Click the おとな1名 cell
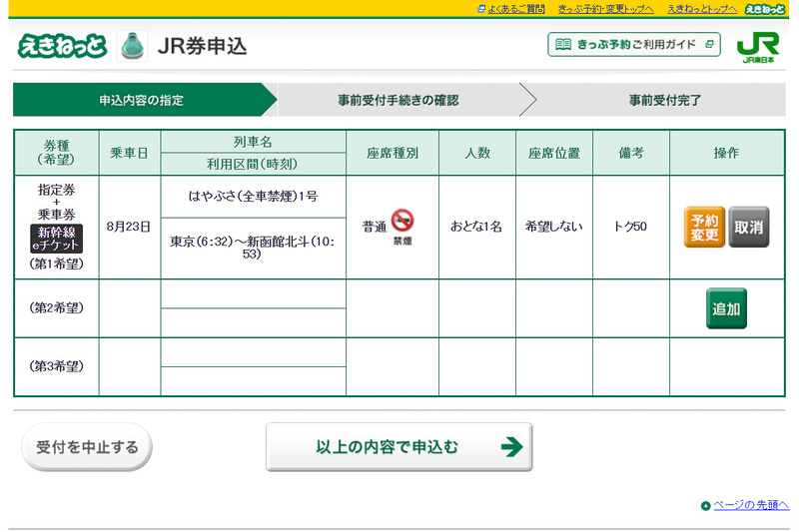 (476, 227)
